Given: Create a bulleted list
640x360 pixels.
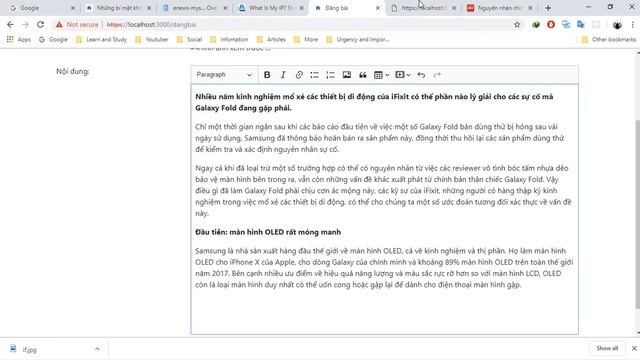Looking at the screenshot, I should click(314, 75).
